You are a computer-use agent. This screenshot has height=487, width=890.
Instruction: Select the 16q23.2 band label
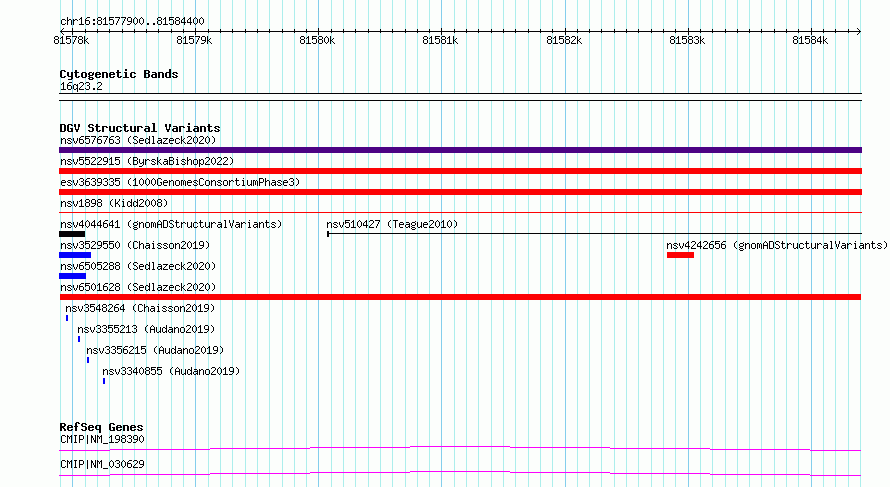81,86
